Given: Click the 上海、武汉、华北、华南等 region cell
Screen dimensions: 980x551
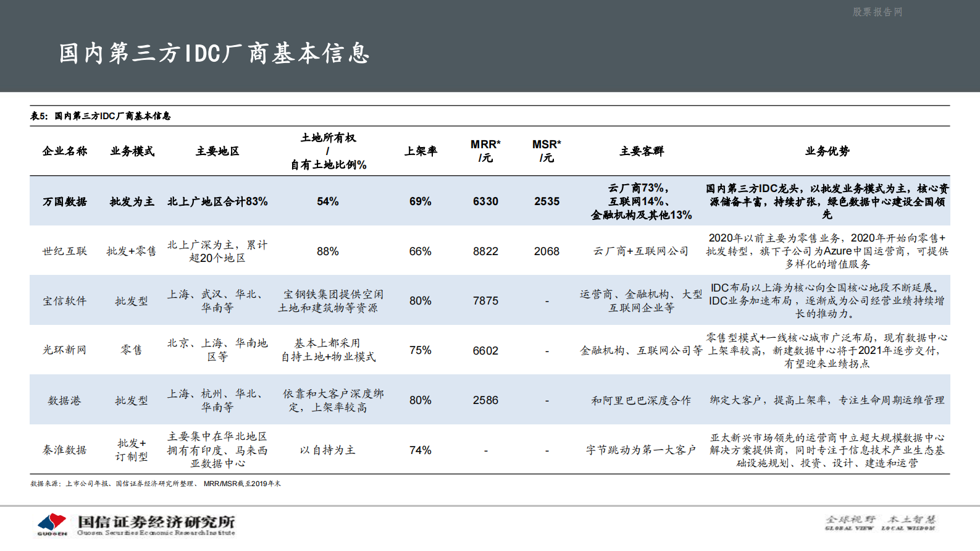Looking at the screenshot, I should point(217,301).
